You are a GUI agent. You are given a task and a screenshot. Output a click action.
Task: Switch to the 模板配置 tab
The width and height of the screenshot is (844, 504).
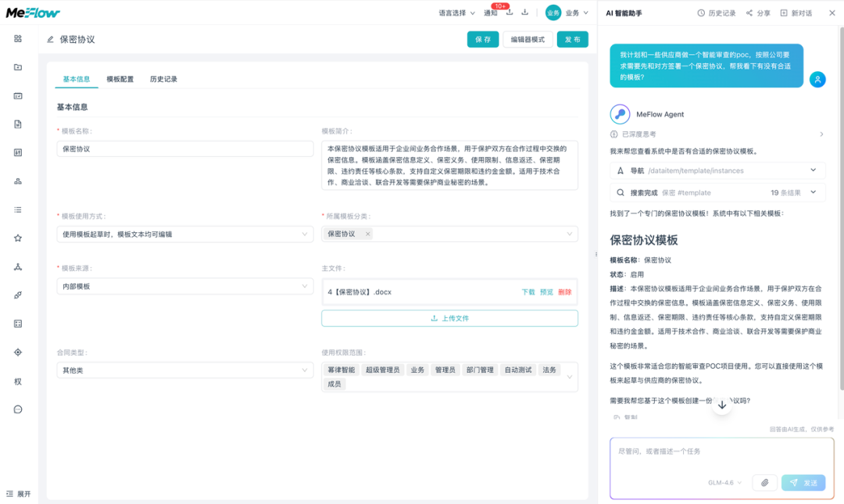coord(120,79)
